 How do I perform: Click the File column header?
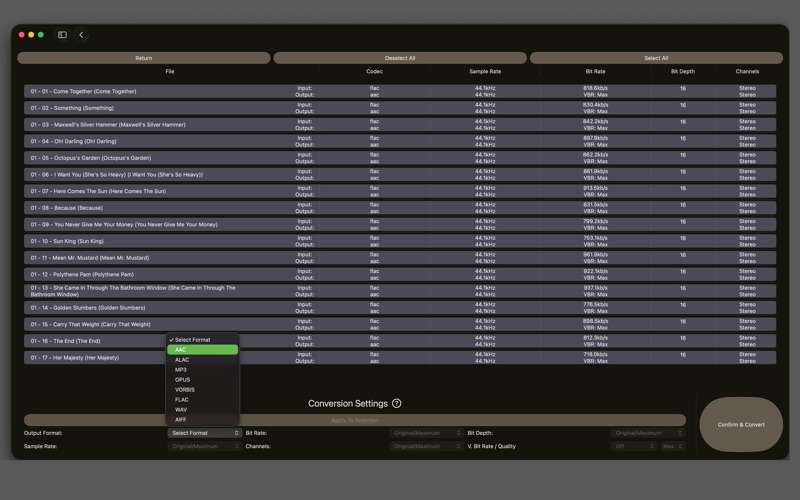(170, 71)
